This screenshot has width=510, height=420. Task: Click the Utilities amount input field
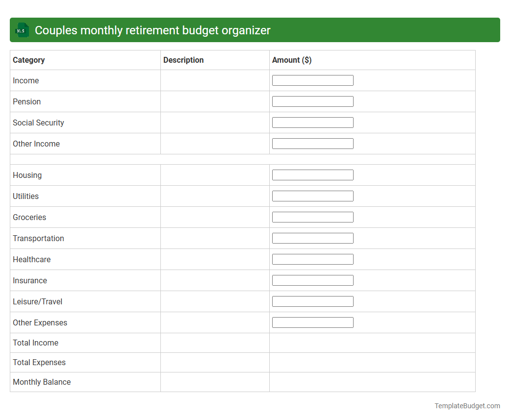[x=312, y=196]
